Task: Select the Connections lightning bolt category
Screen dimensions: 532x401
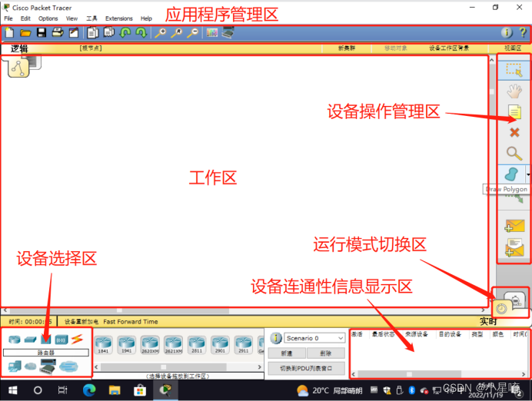Action: click(77, 339)
